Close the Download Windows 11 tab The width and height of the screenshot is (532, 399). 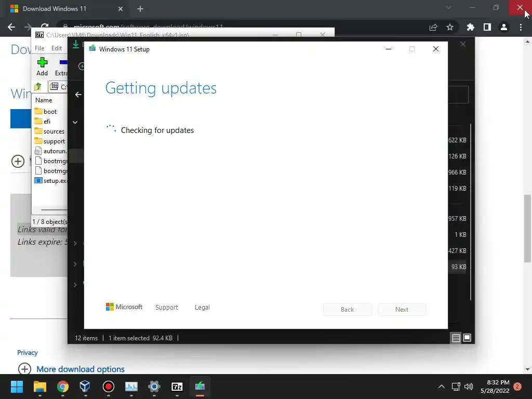(x=121, y=9)
